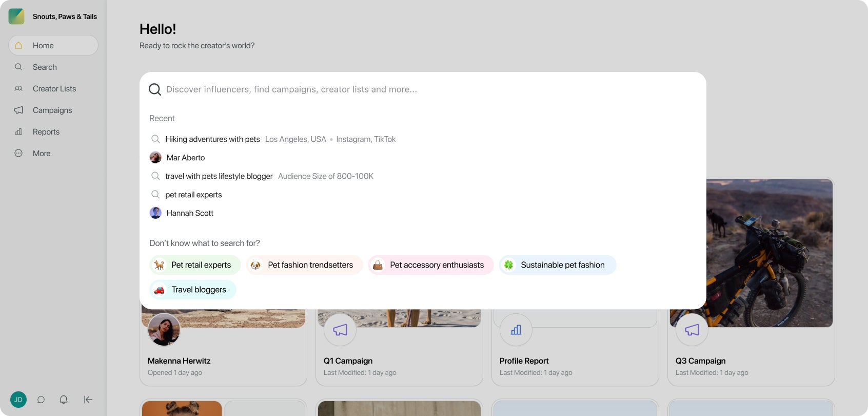Click the Q1 Campaign megaphone icon
Image resolution: width=868 pixels, height=416 pixels.
click(340, 330)
